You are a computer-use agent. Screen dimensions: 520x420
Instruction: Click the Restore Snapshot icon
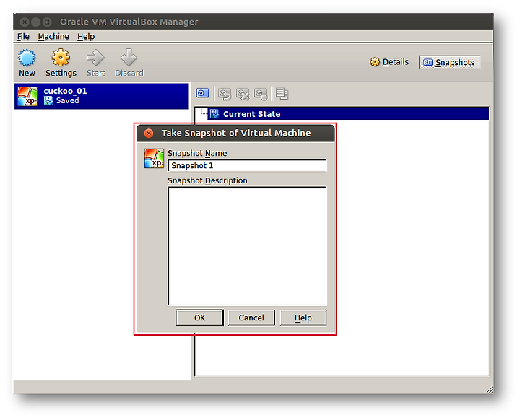225,94
